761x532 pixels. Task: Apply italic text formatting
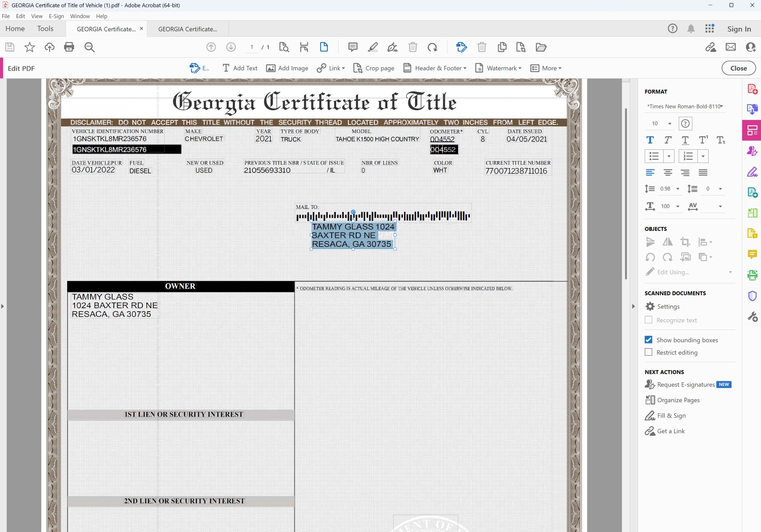coord(668,140)
